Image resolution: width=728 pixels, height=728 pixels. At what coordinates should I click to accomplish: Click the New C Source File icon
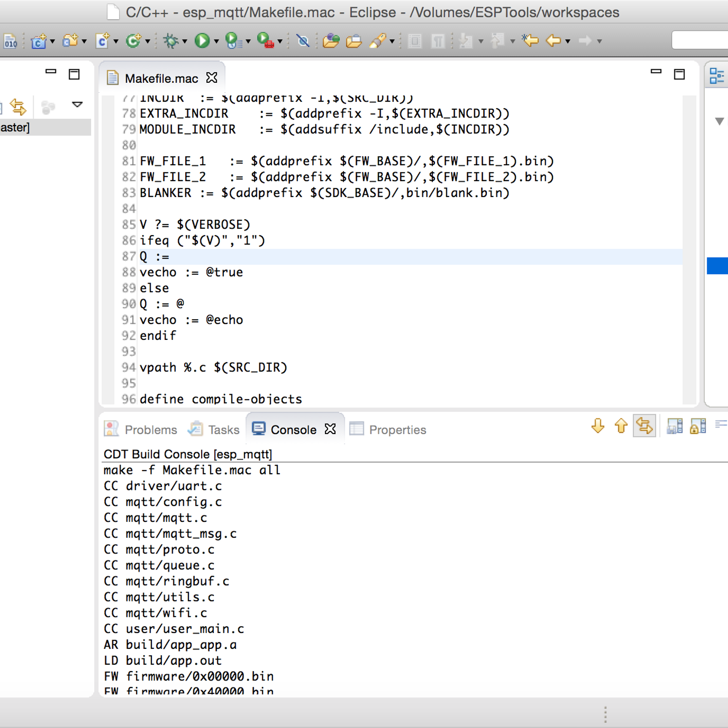103,41
